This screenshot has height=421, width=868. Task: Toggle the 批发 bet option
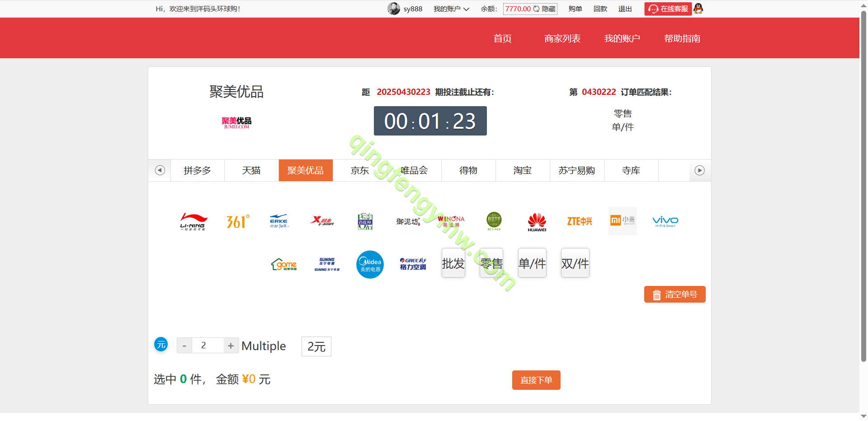click(x=453, y=263)
